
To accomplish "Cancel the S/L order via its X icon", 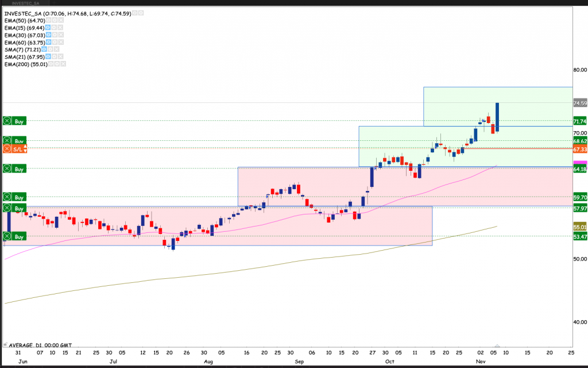I will click(7, 149).
